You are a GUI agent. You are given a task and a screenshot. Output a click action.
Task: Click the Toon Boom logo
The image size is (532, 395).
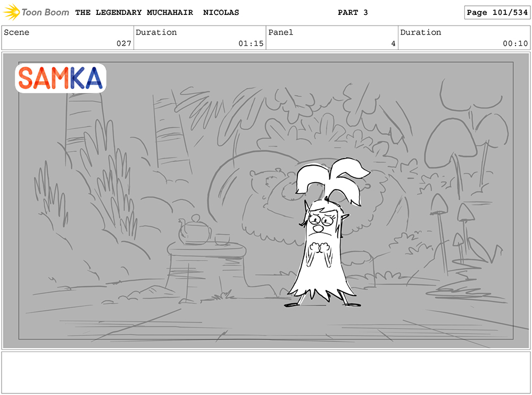36,12
